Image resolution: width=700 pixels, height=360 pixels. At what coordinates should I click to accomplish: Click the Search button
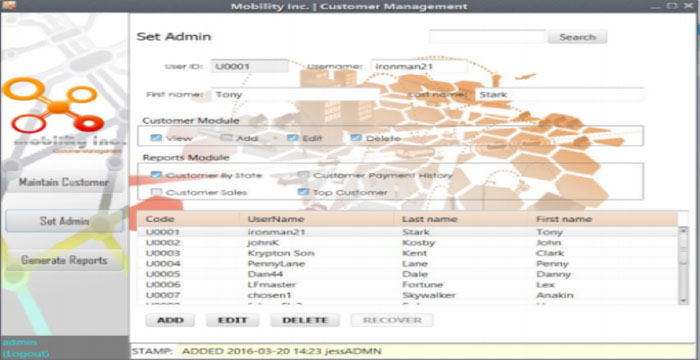[577, 37]
